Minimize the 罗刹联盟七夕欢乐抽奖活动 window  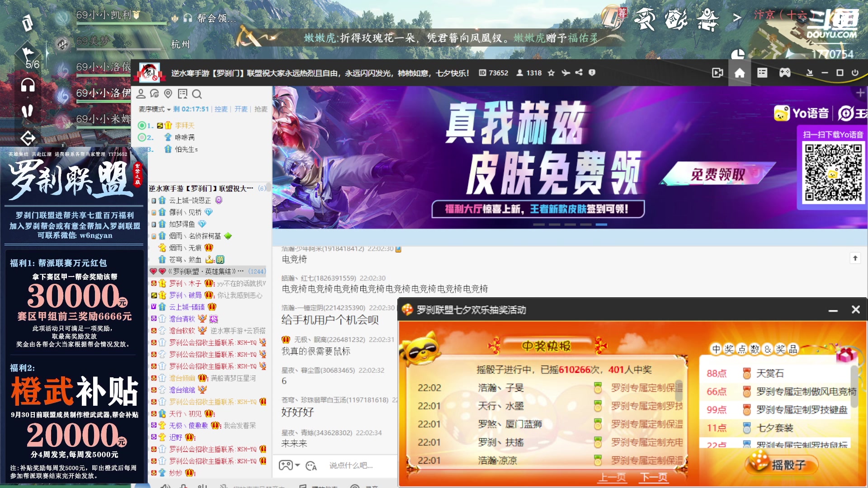833,310
